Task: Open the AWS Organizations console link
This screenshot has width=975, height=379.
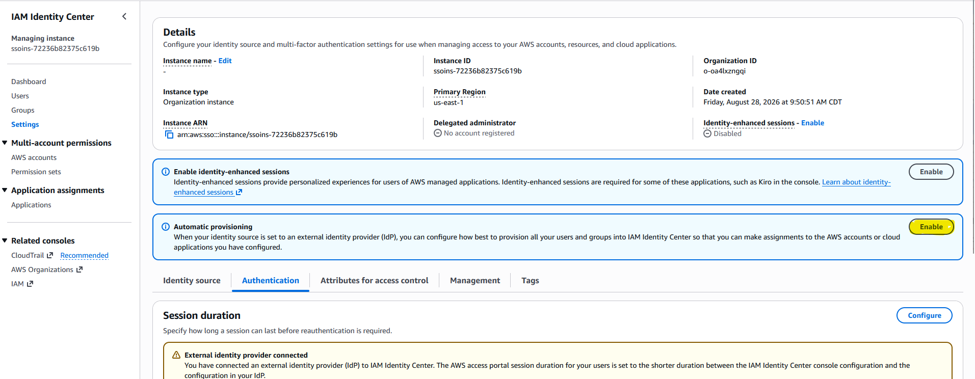Action: [42, 270]
